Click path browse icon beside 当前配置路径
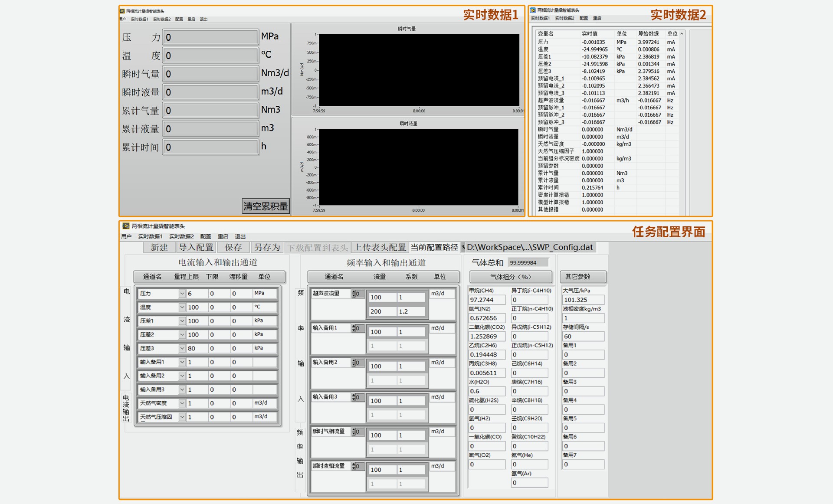Image resolution: width=833 pixels, height=504 pixels. pyautogui.click(x=462, y=247)
